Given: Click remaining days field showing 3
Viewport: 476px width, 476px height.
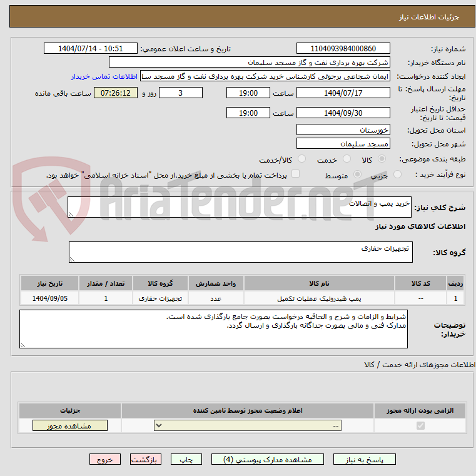Looking at the screenshot, I should coord(181,93).
